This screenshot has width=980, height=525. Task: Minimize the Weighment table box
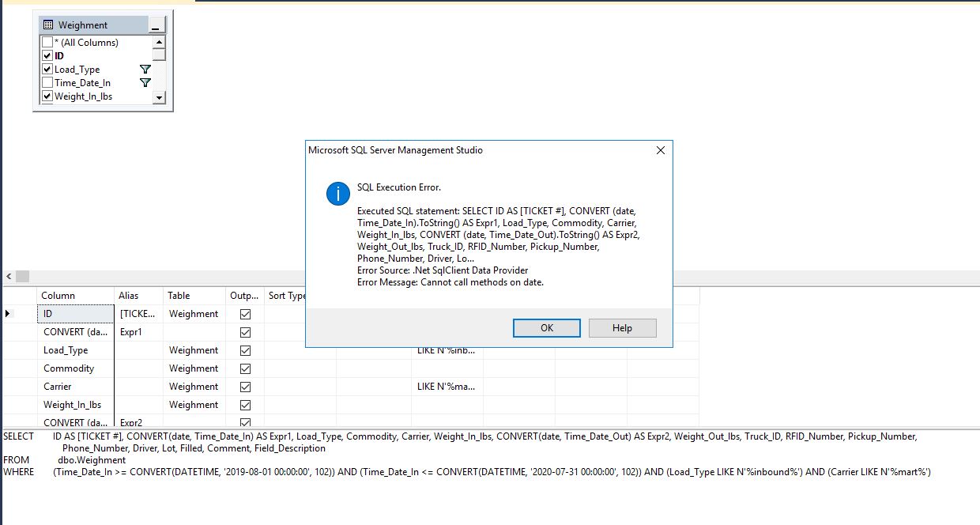[x=155, y=25]
